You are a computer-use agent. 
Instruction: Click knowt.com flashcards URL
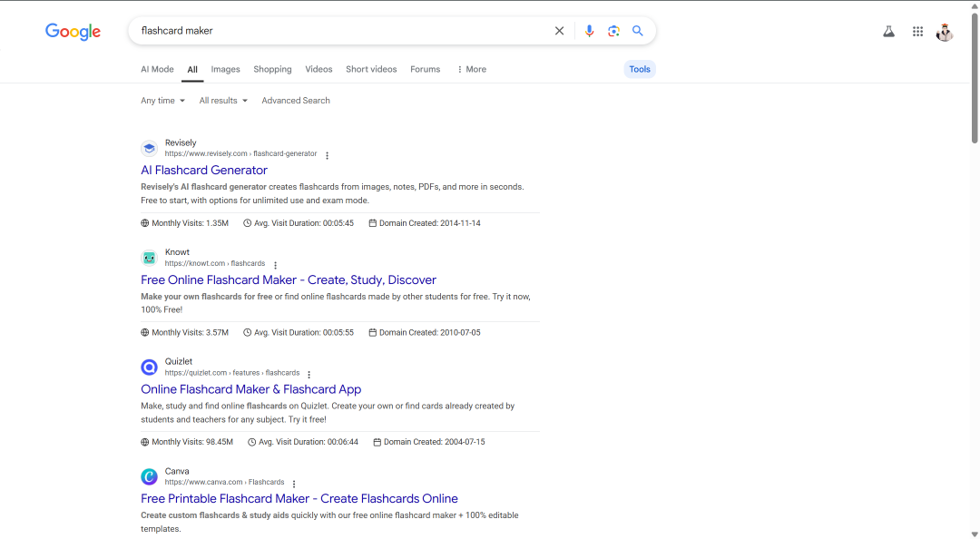tap(215, 264)
